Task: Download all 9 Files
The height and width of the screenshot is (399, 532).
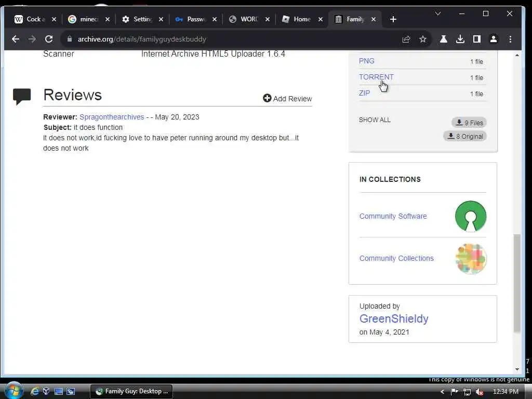Action: click(469, 123)
